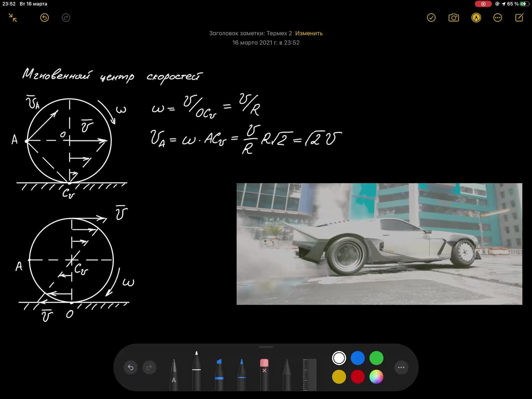Exit full-screen with collapse arrows
Viewport: 532px width, 399px height.
pos(13,18)
